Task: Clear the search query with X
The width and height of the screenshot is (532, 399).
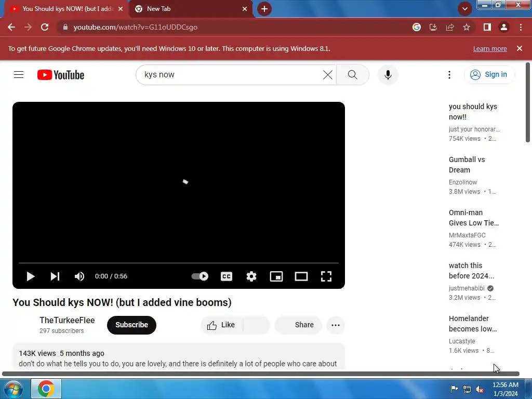Action: tap(328, 75)
